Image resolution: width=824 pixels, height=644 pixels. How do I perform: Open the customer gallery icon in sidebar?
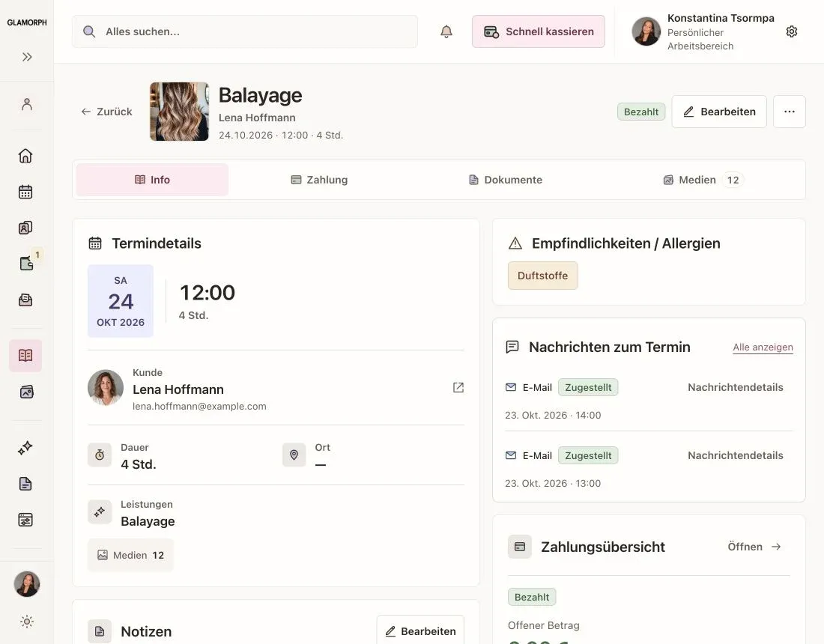point(25,228)
